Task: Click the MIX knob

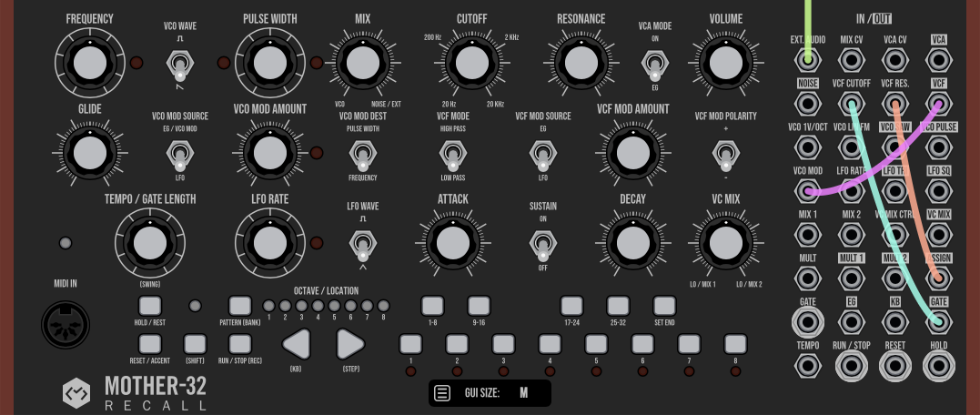Action: 362,63
